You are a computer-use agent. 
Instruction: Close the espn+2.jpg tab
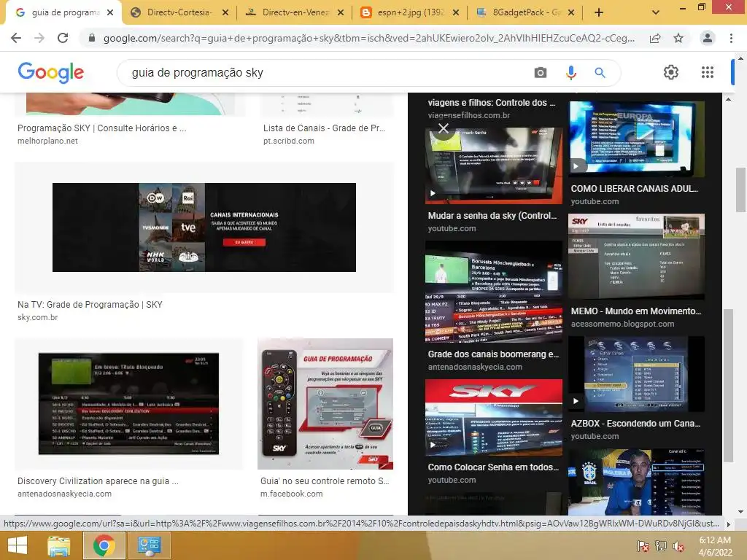(456, 12)
